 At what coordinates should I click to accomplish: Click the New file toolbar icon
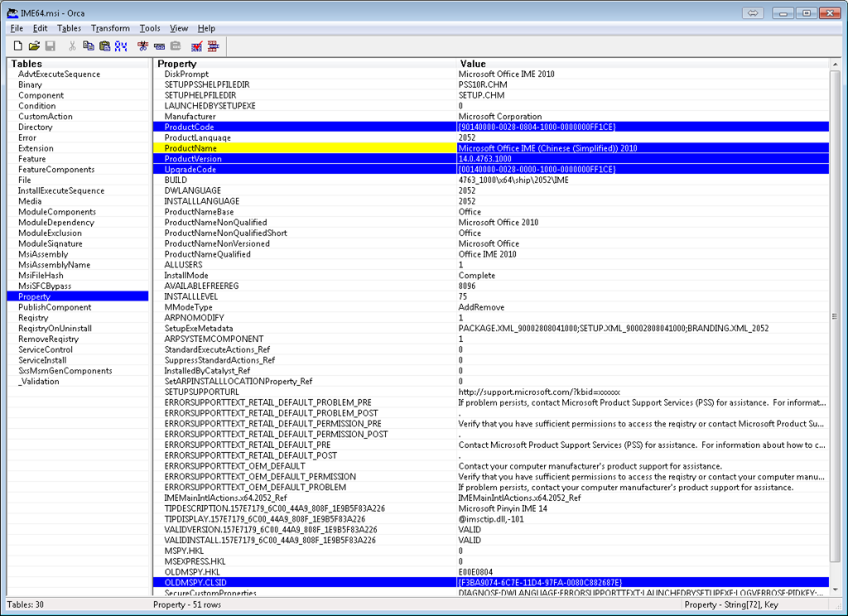[17, 46]
